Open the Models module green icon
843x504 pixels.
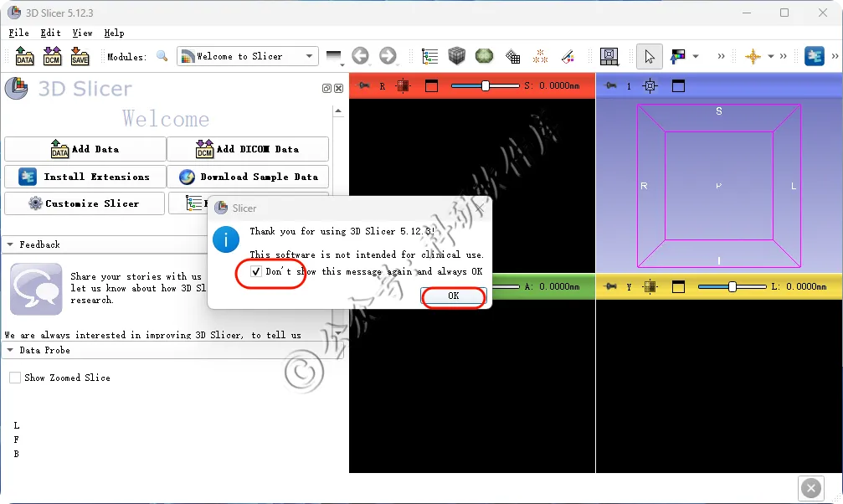(x=484, y=56)
